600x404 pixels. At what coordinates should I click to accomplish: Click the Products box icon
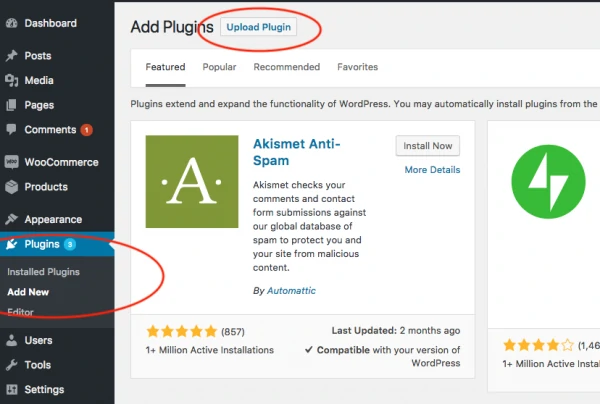pos(11,187)
